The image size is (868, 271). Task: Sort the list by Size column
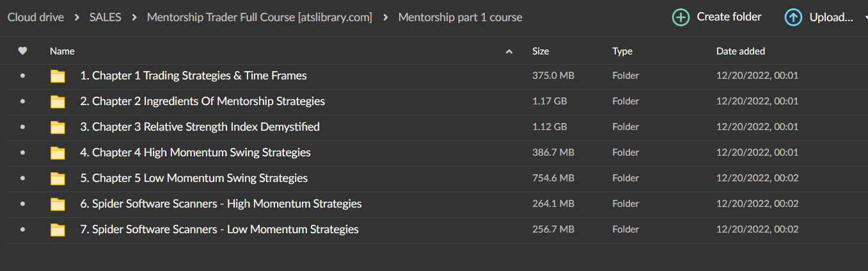click(540, 51)
